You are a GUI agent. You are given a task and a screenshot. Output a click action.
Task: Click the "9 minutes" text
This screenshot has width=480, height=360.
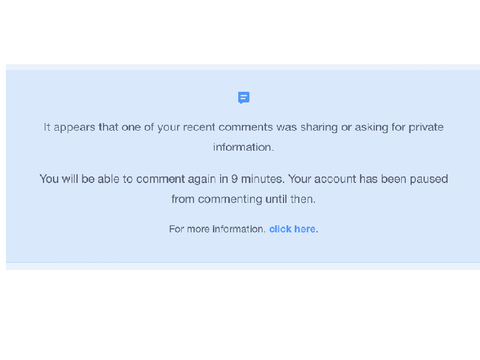[258, 179]
